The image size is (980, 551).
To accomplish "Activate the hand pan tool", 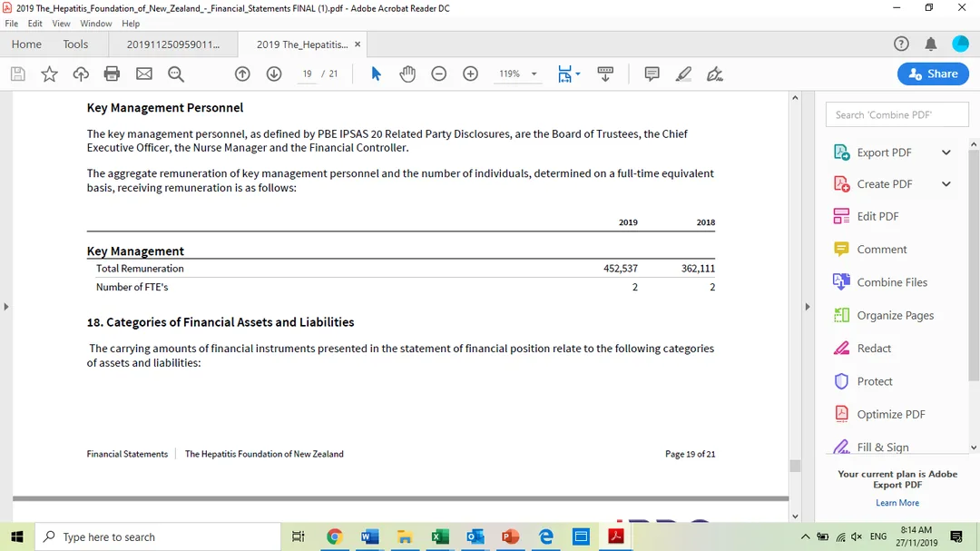I will tap(407, 74).
